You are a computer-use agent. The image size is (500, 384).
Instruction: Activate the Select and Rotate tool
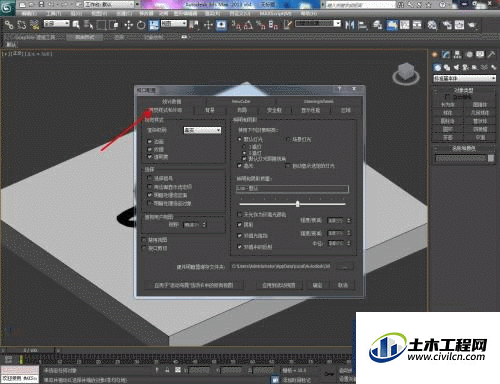pos(141,25)
